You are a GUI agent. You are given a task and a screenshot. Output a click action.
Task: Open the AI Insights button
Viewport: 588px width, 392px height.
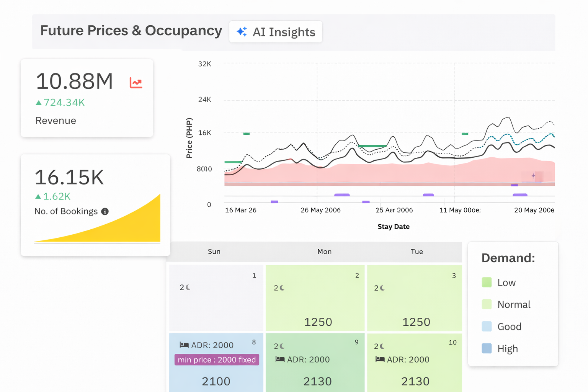coord(276,32)
